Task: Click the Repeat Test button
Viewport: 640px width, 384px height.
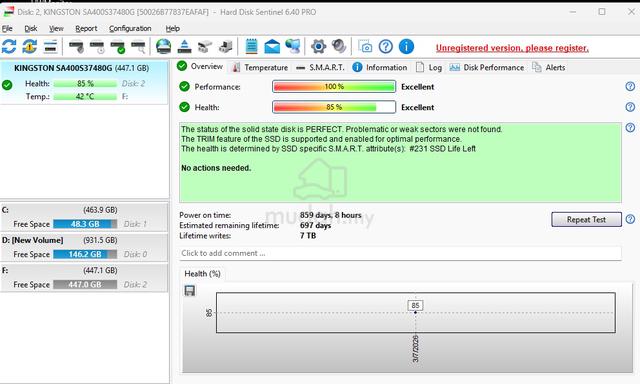Action: click(586, 220)
